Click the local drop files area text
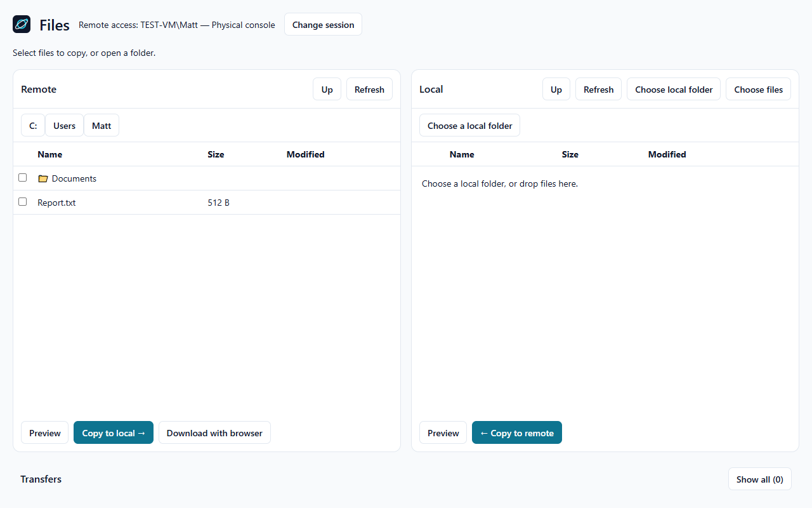 coord(500,184)
